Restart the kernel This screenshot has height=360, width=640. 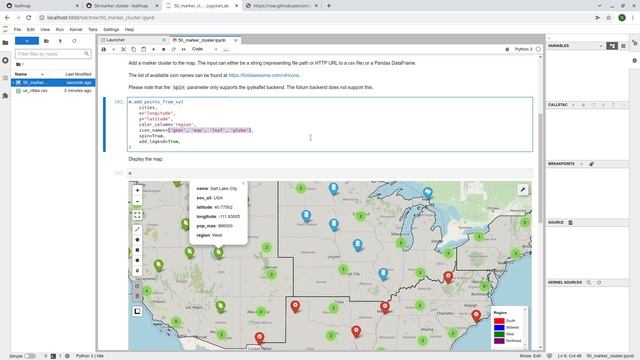point(173,49)
